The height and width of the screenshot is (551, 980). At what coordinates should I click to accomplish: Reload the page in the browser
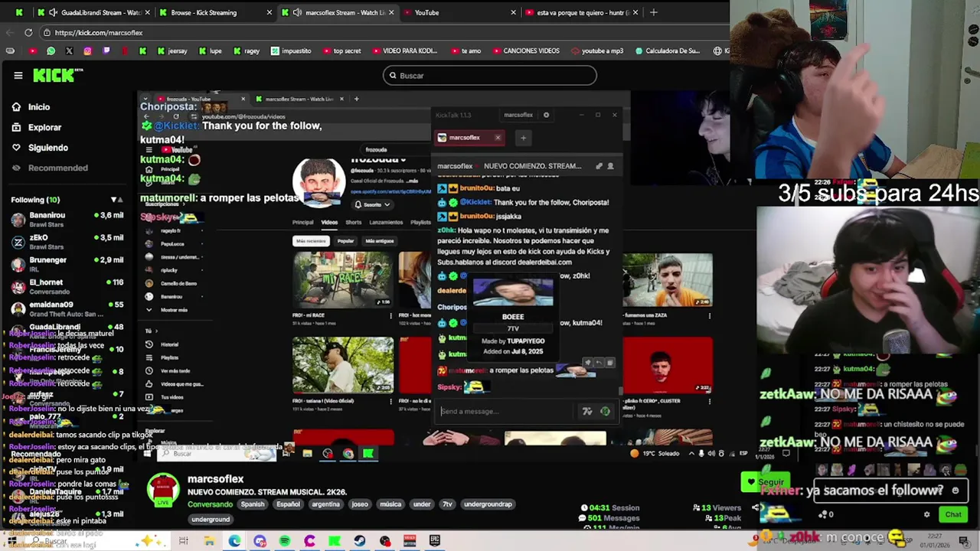28,32
